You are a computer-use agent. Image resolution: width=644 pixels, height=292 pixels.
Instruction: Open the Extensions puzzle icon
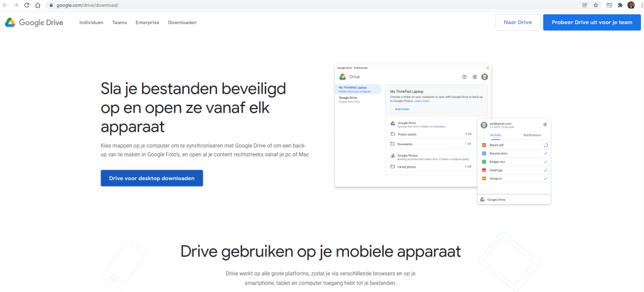coord(620,5)
